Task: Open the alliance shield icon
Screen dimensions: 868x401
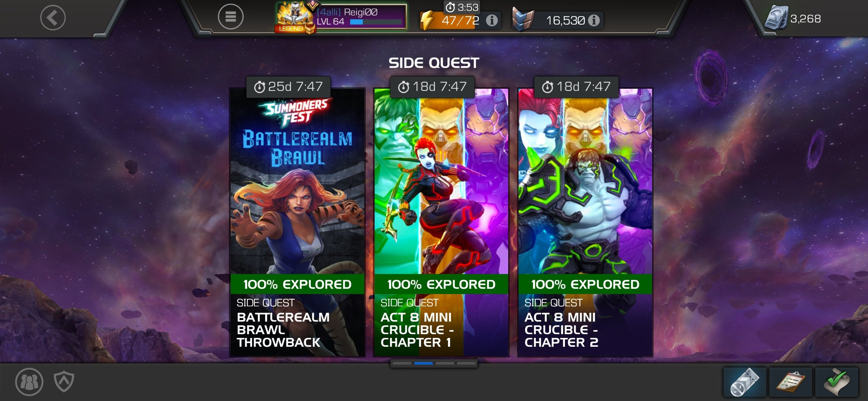Action: click(64, 382)
